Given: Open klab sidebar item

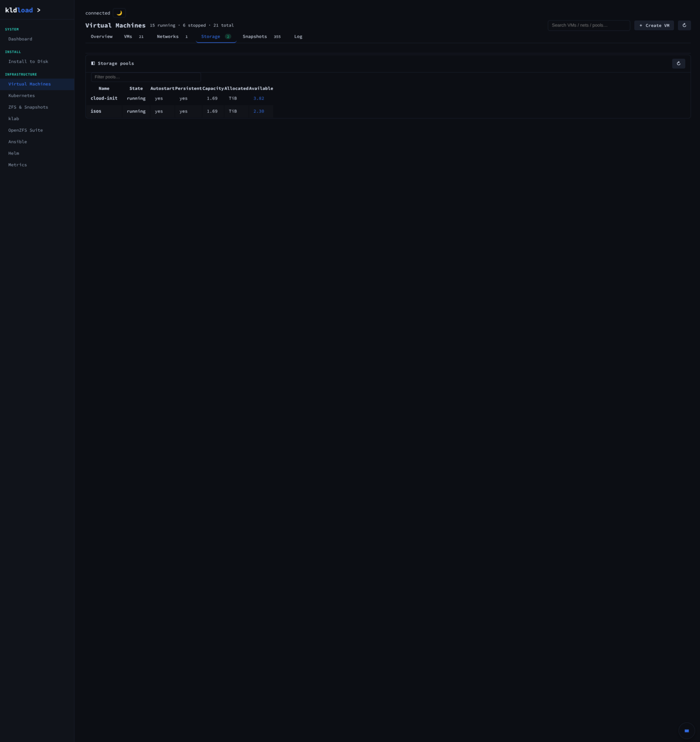Looking at the screenshot, I should [x=37, y=119].
